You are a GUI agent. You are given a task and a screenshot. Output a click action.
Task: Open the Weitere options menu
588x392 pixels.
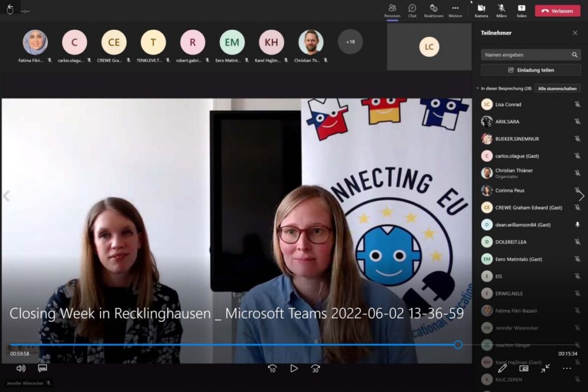pyautogui.click(x=455, y=10)
